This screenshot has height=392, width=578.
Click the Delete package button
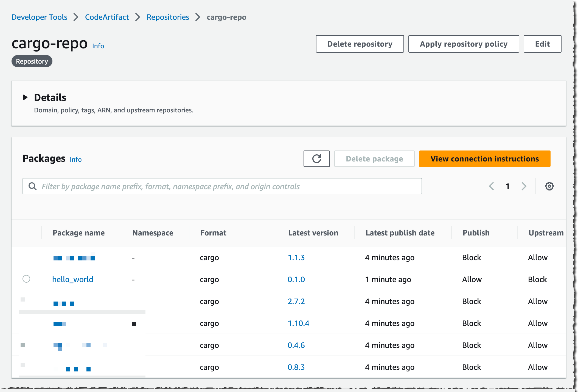tap(374, 159)
